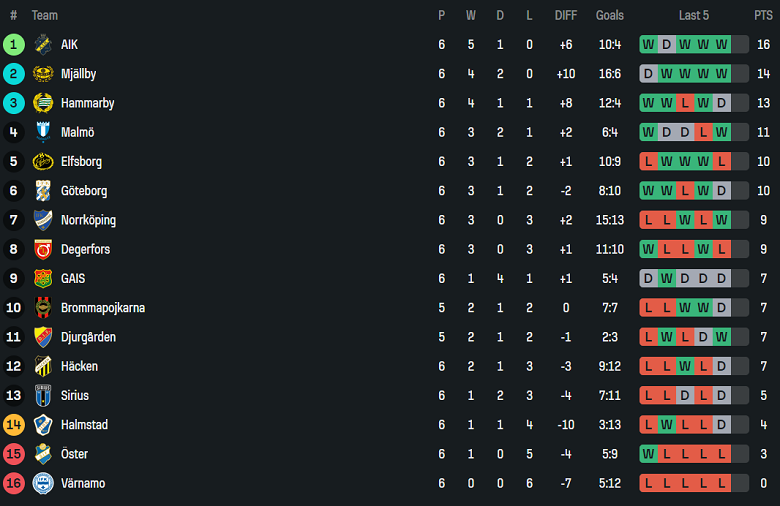Click the Malmö team crest
Viewport: 780px width, 506px height.
coord(42,132)
